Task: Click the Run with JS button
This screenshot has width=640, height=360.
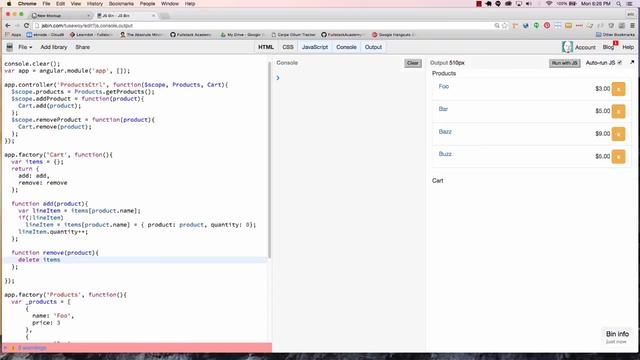Action: point(564,63)
